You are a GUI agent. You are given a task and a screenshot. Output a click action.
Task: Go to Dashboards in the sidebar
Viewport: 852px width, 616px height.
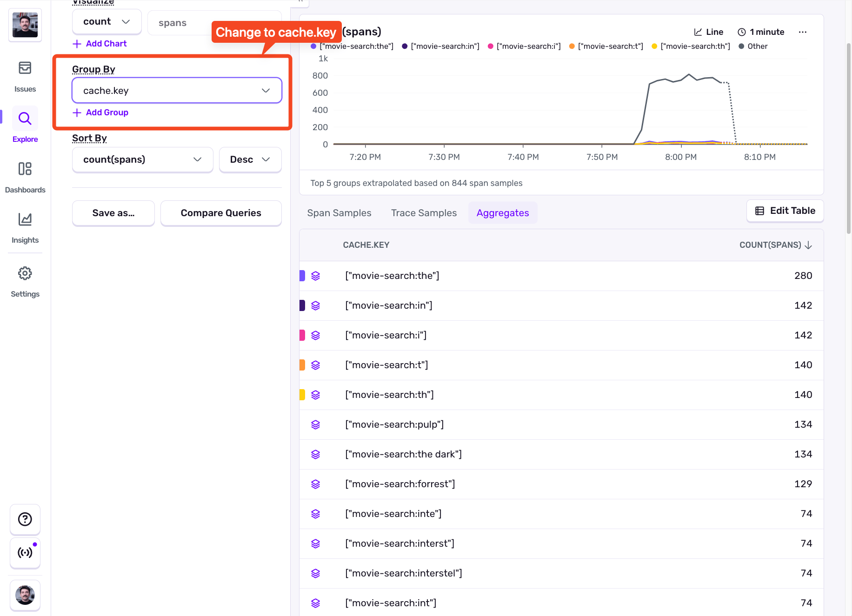coord(25,177)
